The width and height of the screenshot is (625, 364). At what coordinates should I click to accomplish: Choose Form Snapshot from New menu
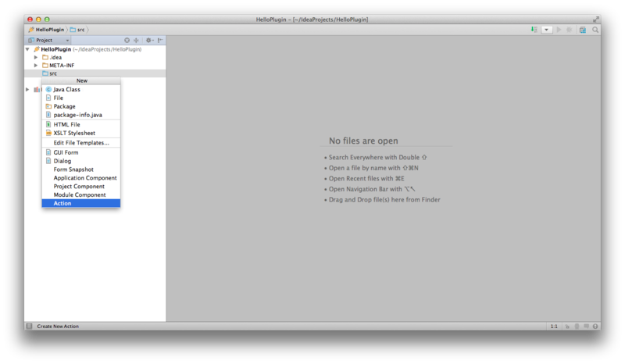pos(81,170)
